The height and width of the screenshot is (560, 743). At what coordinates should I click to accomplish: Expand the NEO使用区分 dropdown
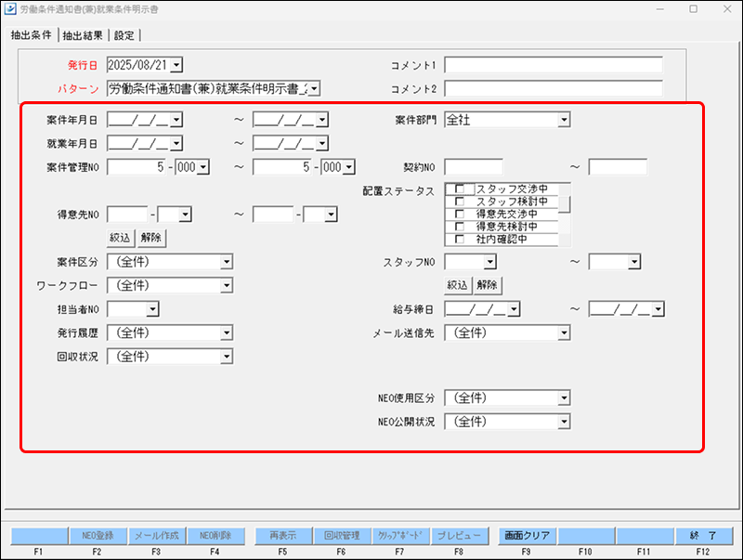pyautogui.click(x=564, y=398)
